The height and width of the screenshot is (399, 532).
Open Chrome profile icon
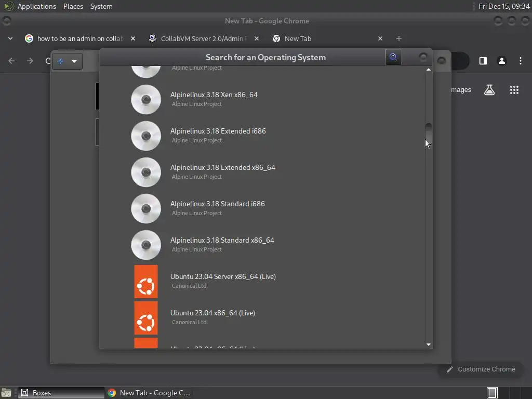(501, 61)
